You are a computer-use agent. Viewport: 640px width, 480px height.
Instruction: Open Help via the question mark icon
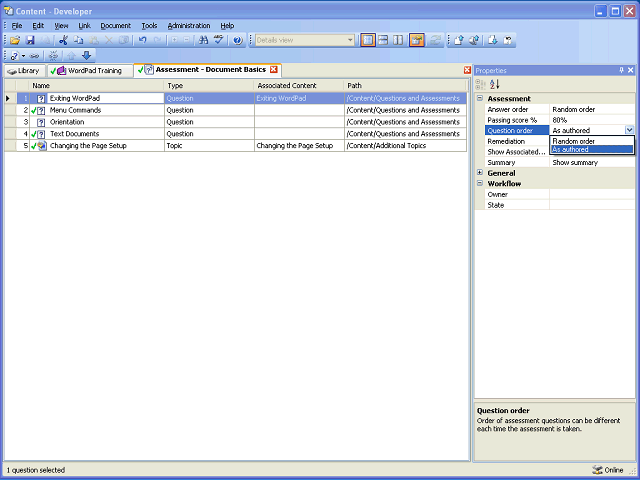pos(237,40)
